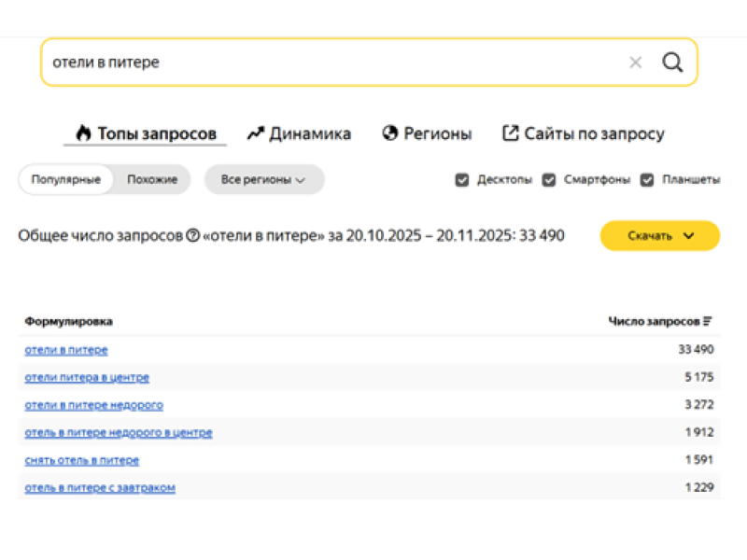747x560 pixels.
Task: Click the magnifier icon to run search
Action: [x=673, y=62]
